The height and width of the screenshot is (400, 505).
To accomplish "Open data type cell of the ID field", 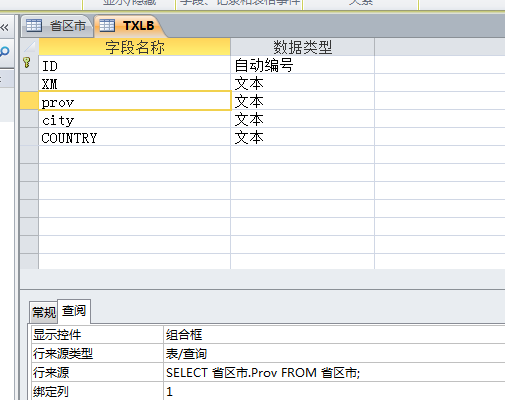I will pos(302,65).
